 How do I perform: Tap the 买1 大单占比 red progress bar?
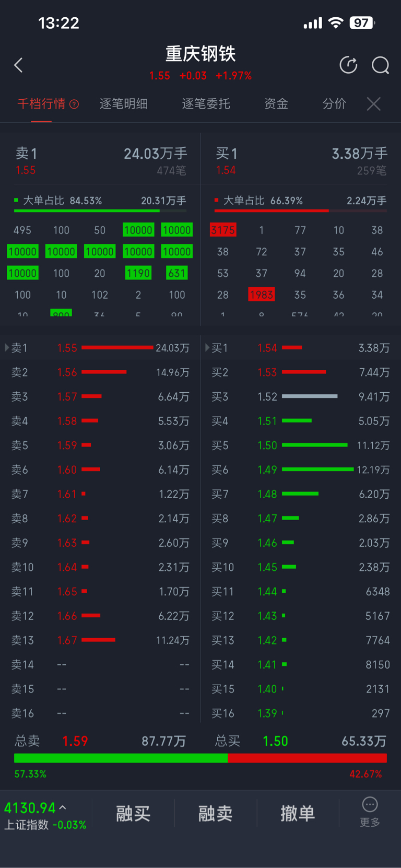[x=301, y=210]
